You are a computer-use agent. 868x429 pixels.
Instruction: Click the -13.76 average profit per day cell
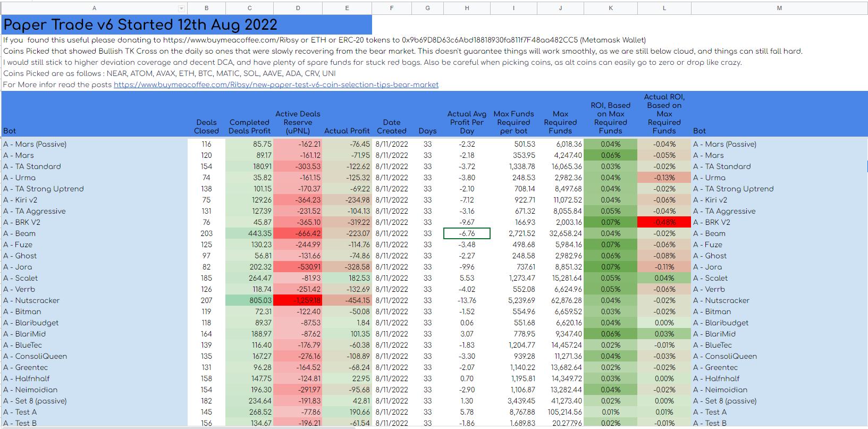click(x=467, y=300)
